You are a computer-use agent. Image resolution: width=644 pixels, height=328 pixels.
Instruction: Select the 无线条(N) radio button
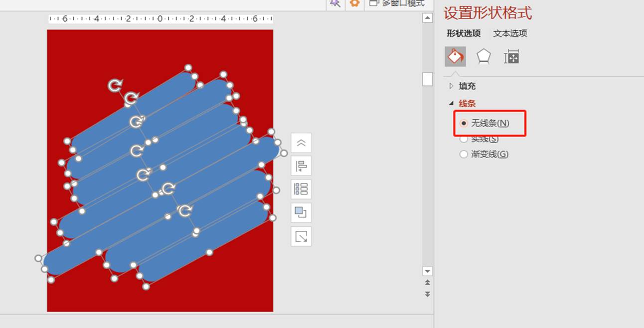point(464,123)
